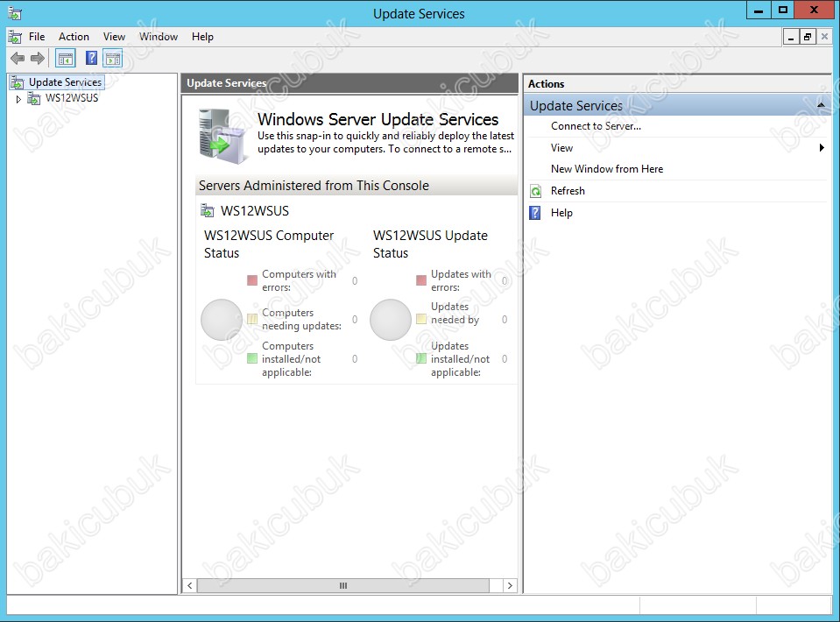Minimize the inner MMC child window
This screenshot has width=840, height=622.
pyautogui.click(x=791, y=37)
